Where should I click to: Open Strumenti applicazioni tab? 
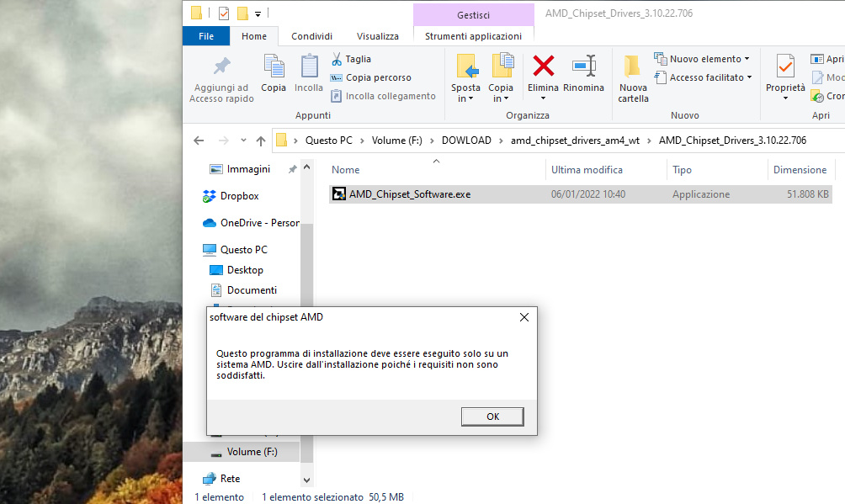point(473,36)
